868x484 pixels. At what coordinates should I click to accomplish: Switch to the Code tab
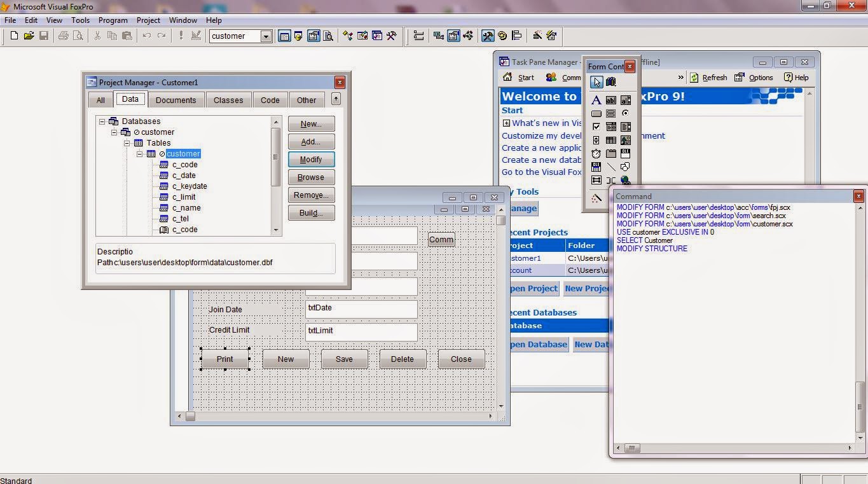(x=270, y=100)
